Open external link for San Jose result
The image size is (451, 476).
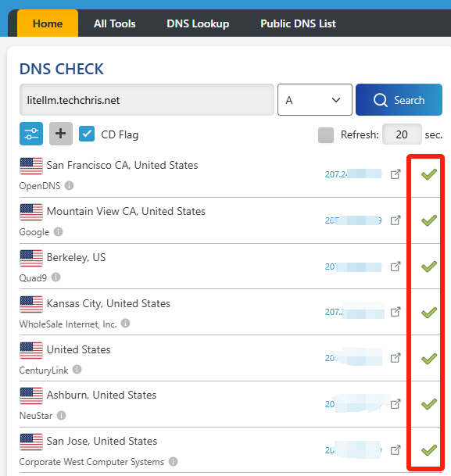pos(396,450)
